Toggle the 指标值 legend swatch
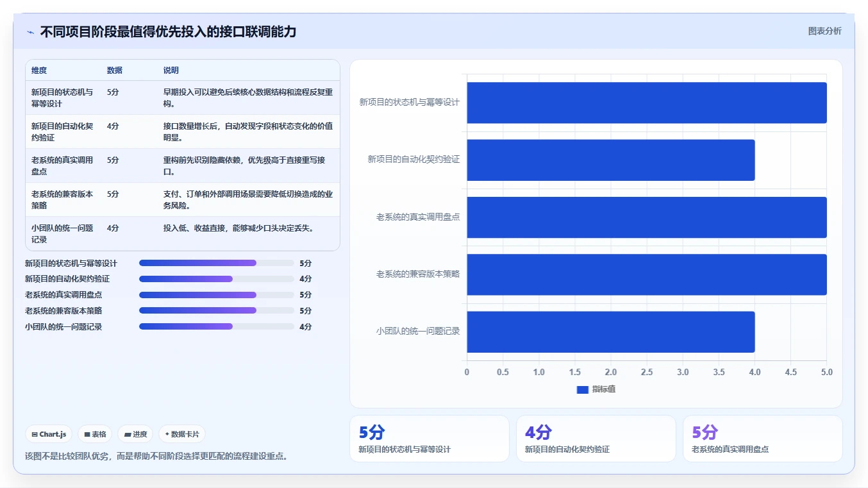This screenshot has width=868, height=488. click(x=582, y=389)
